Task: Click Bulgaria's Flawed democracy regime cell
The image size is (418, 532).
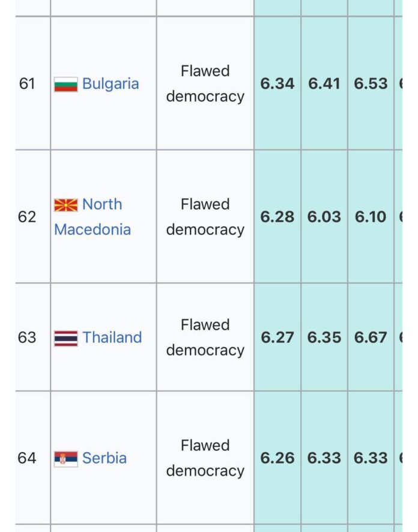Action: (205, 84)
